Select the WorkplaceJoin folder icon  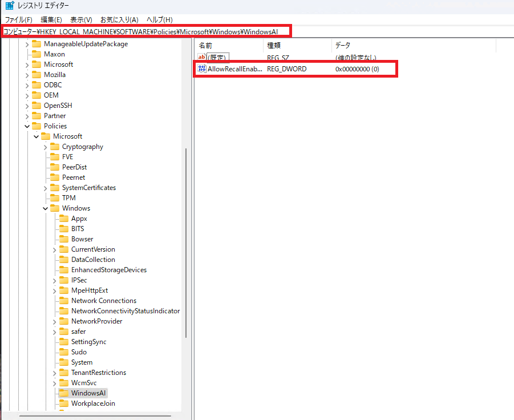pyautogui.click(x=64, y=403)
